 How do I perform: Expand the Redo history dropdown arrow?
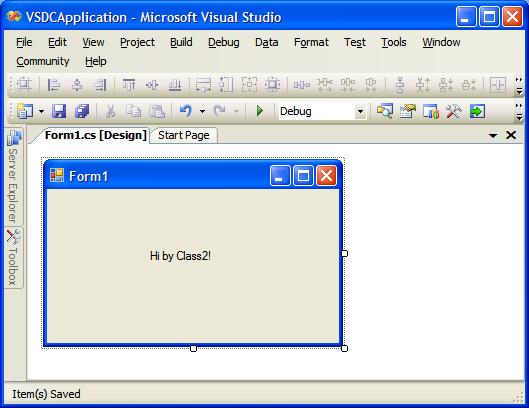tap(236, 111)
